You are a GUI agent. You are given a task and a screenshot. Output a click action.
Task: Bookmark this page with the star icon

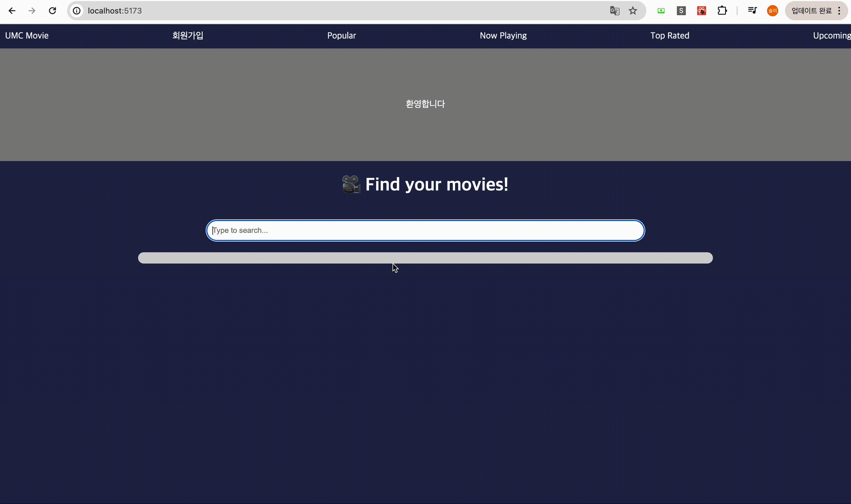click(x=632, y=11)
